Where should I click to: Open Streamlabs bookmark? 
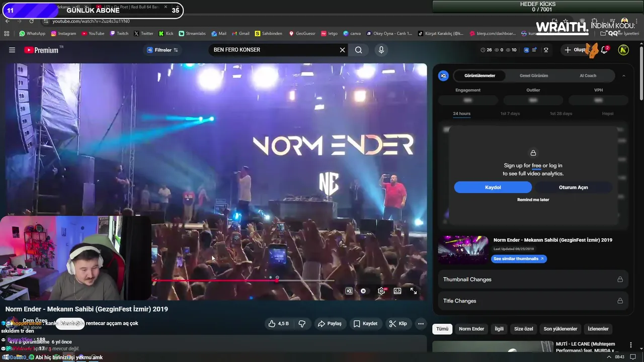(192, 34)
